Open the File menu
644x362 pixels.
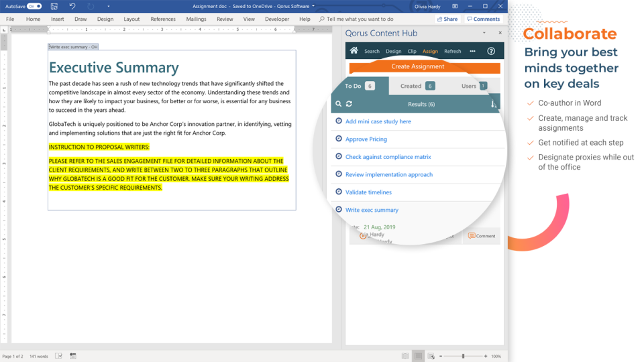pyautogui.click(x=10, y=19)
